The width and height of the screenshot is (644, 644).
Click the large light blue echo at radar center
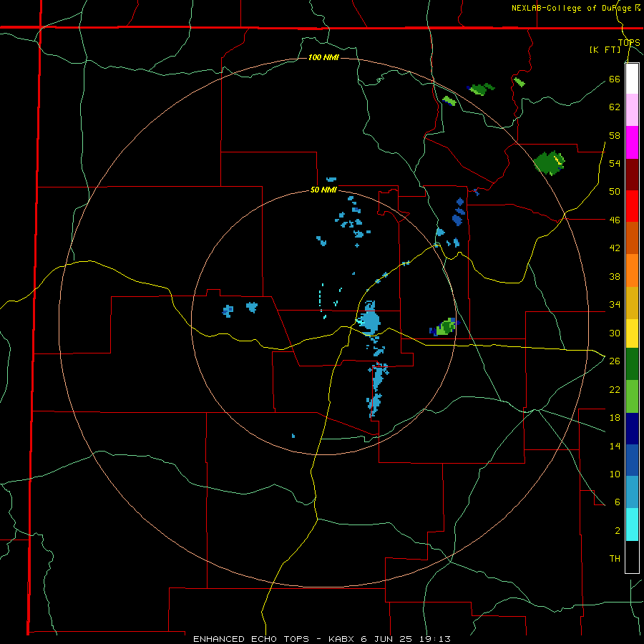point(369,319)
